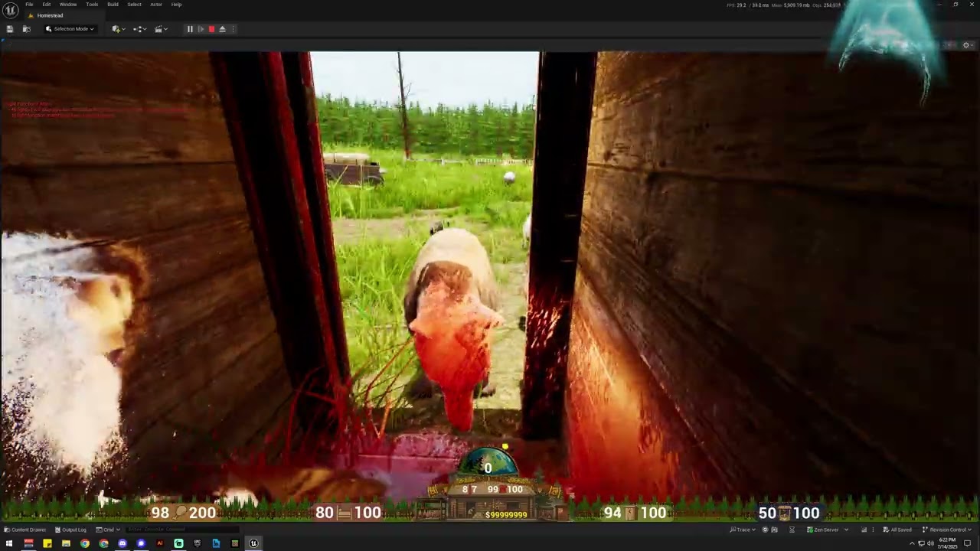The width and height of the screenshot is (980, 551).
Task: Stop the play session with red square
Action: 211,29
